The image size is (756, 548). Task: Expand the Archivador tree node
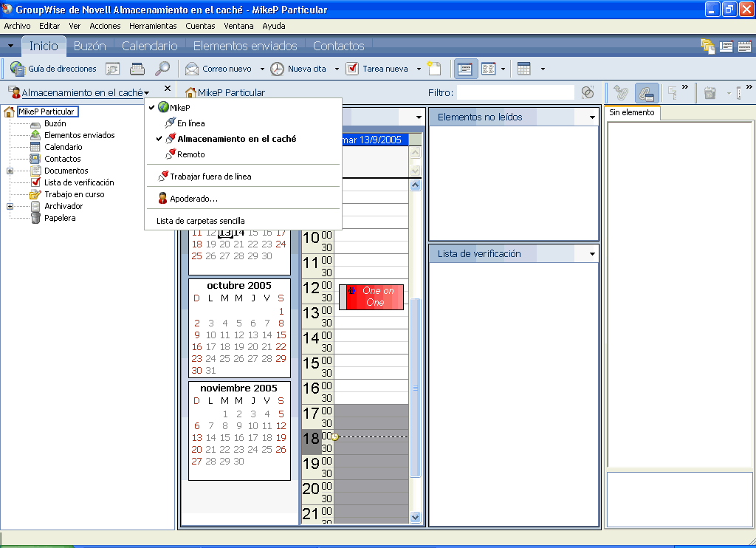coord(10,207)
